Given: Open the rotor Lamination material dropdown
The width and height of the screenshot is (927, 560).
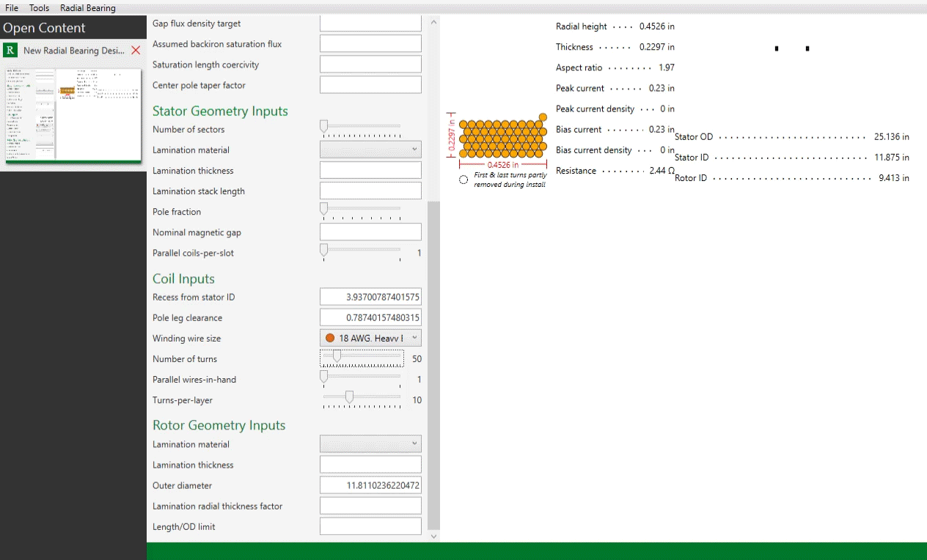Looking at the screenshot, I should tap(370, 444).
